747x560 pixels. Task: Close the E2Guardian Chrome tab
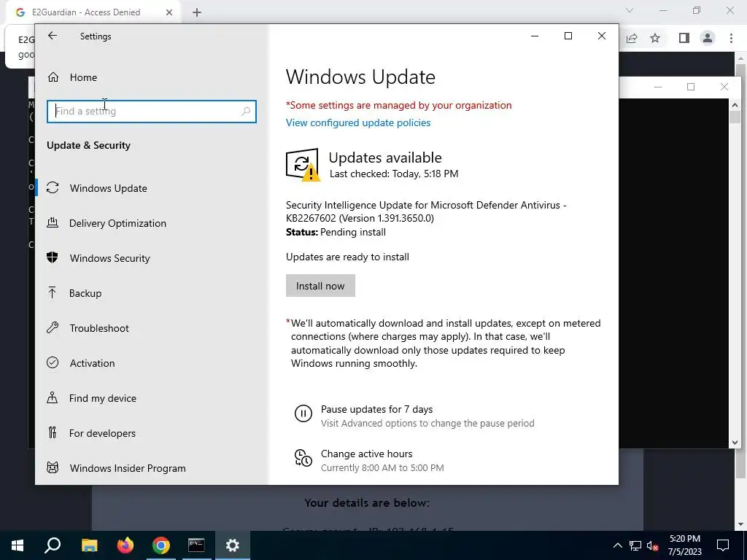coord(169,12)
